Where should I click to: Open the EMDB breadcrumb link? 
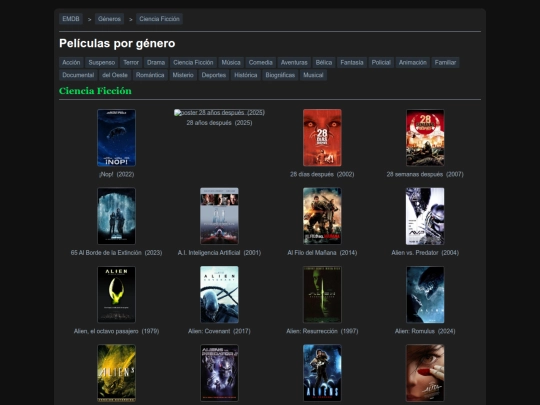(x=71, y=19)
